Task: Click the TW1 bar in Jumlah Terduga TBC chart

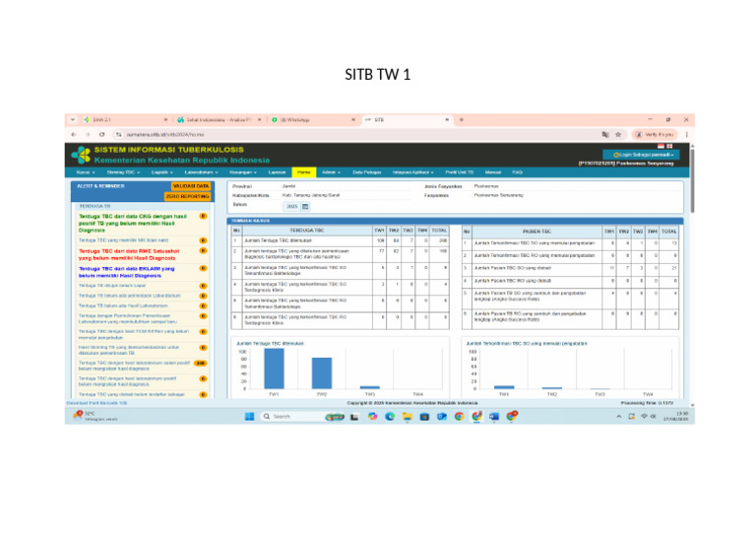Action: click(x=274, y=368)
